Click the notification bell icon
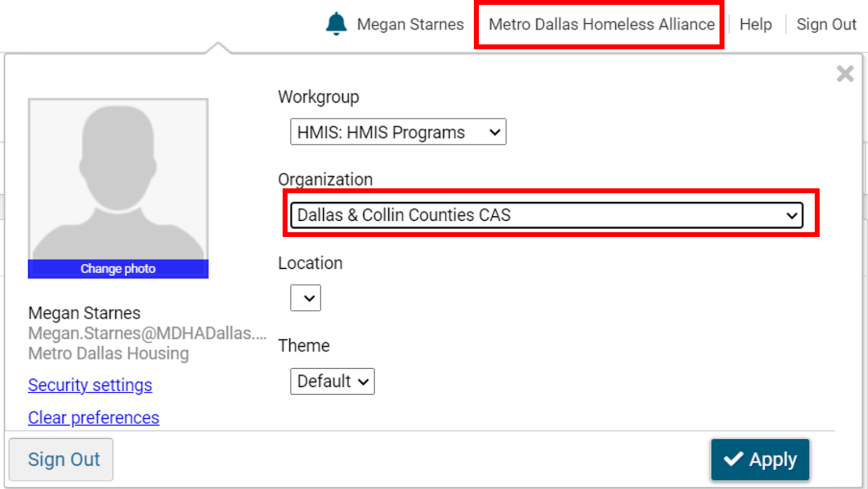The image size is (868, 489). (x=336, y=24)
